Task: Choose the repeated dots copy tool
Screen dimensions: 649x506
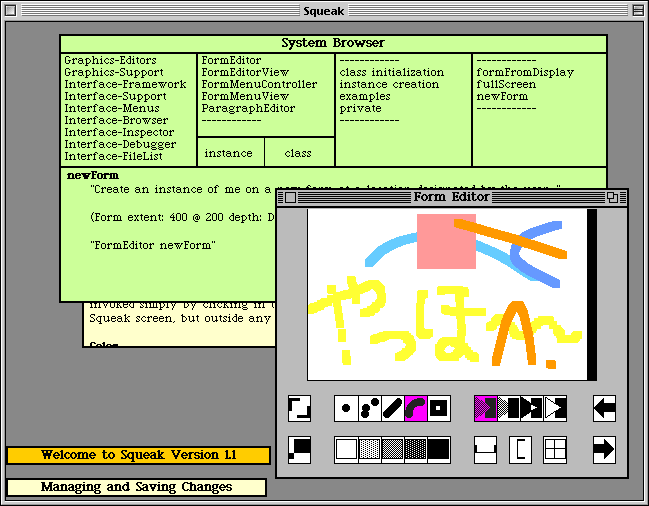Action: pos(370,409)
